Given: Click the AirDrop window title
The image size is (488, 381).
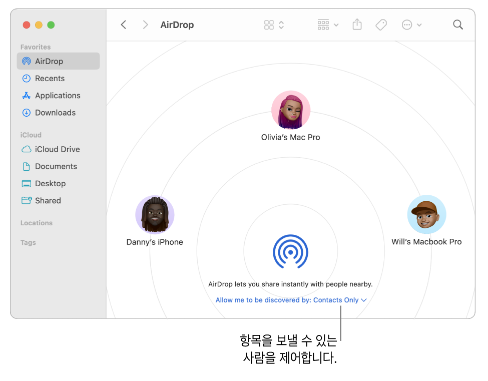Looking at the screenshot, I should point(177,25).
